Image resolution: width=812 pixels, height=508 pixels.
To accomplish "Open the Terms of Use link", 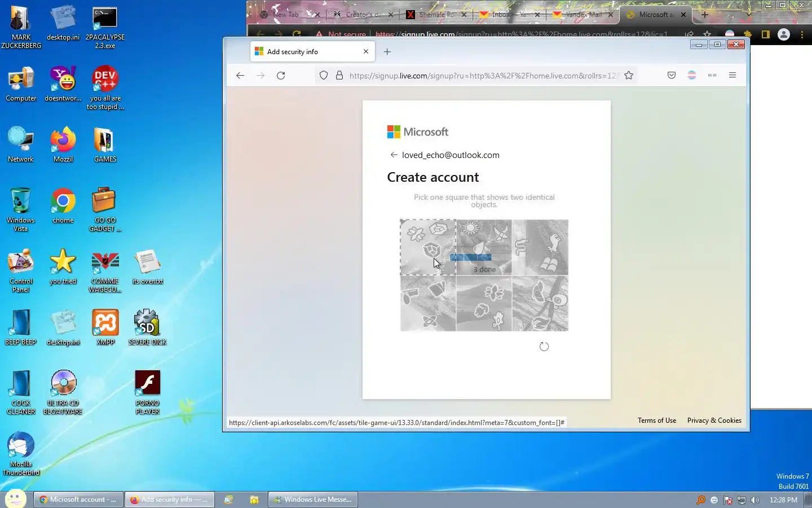I will pos(657,421).
